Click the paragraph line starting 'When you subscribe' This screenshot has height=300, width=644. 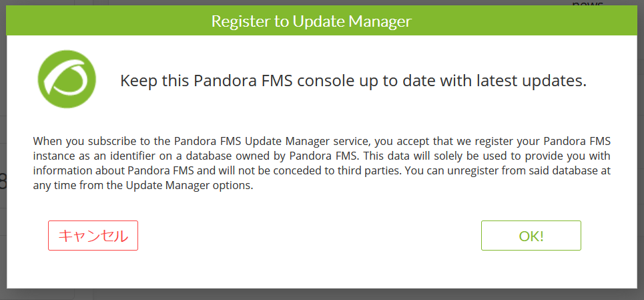coord(322,142)
